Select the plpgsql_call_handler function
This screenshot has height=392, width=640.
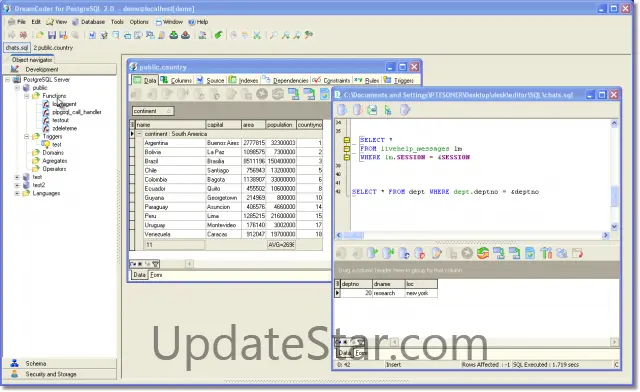click(x=77, y=112)
